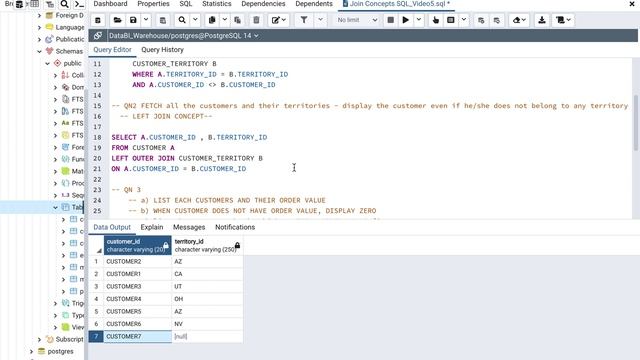640x360 pixels.
Task: Collapse the Tables tree node
Action: pyautogui.click(x=55, y=207)
